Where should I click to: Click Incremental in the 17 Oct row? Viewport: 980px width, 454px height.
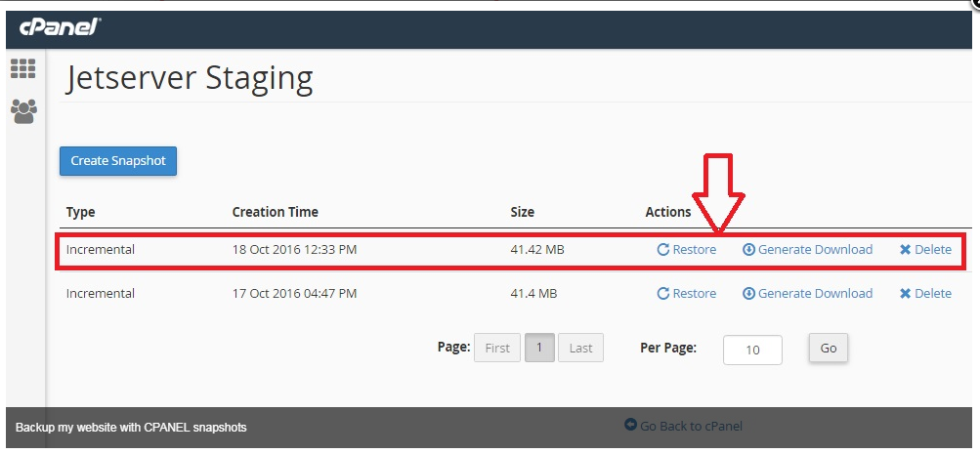click(100, 294)
